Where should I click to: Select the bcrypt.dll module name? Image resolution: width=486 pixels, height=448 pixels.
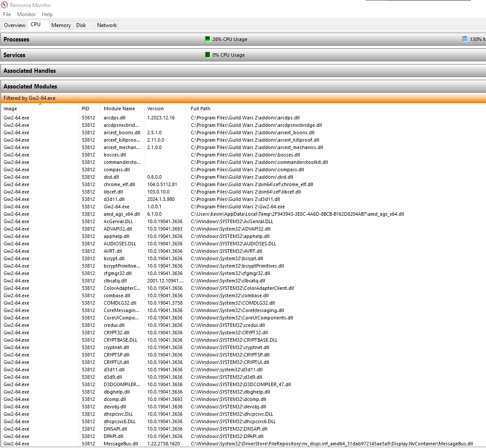114,259
